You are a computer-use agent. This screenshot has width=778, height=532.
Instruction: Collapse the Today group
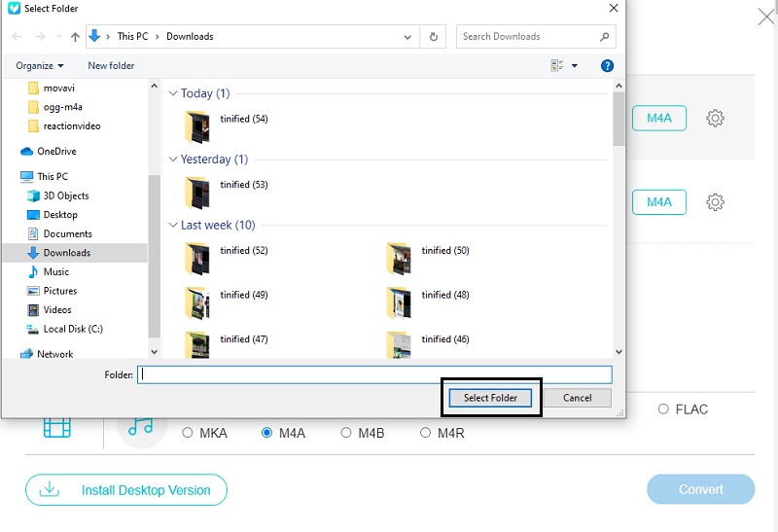tap(173, 93)
